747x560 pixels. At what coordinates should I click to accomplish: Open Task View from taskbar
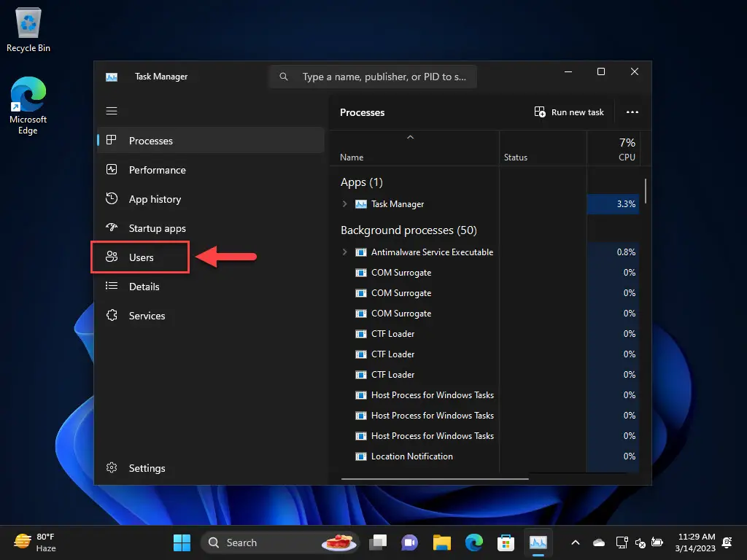point(379,542)
